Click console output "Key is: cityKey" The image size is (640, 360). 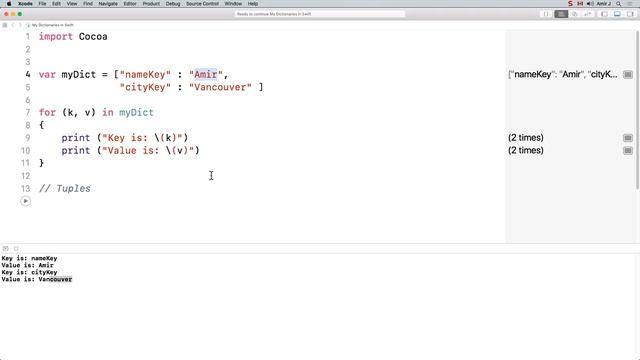pos(29,272)
